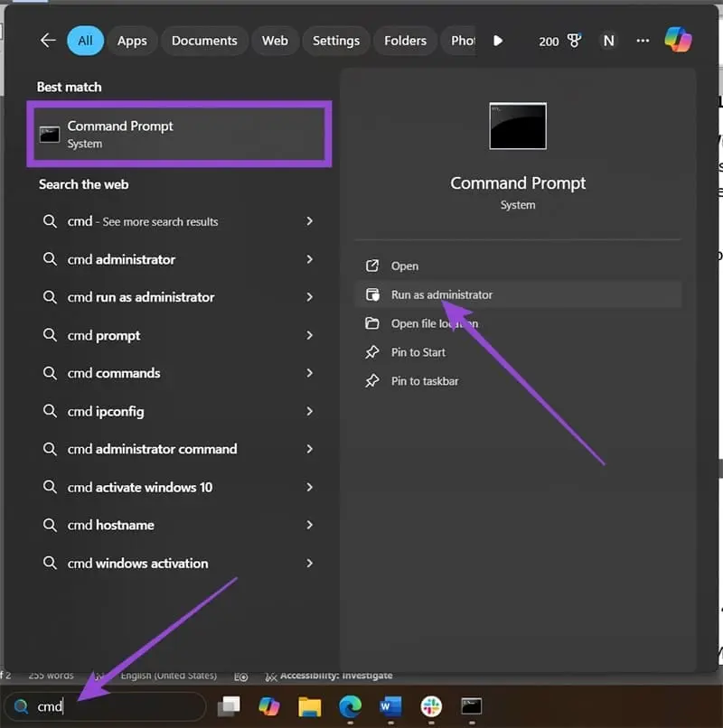This screenshot has width=723, height=728.
Task: Choose Open file location
Action: click(x=518, y=323)
